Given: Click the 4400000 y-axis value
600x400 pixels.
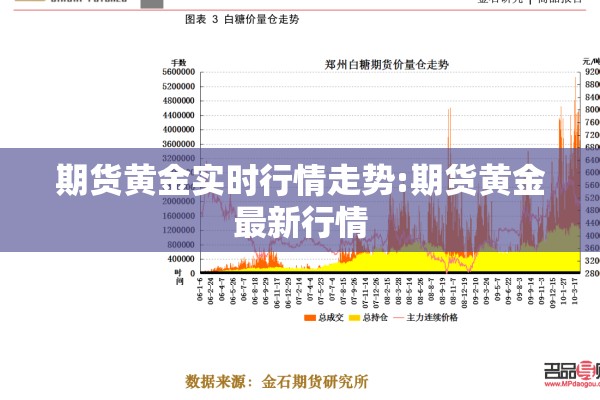Looking at the screenshot, I should [179, 115].
